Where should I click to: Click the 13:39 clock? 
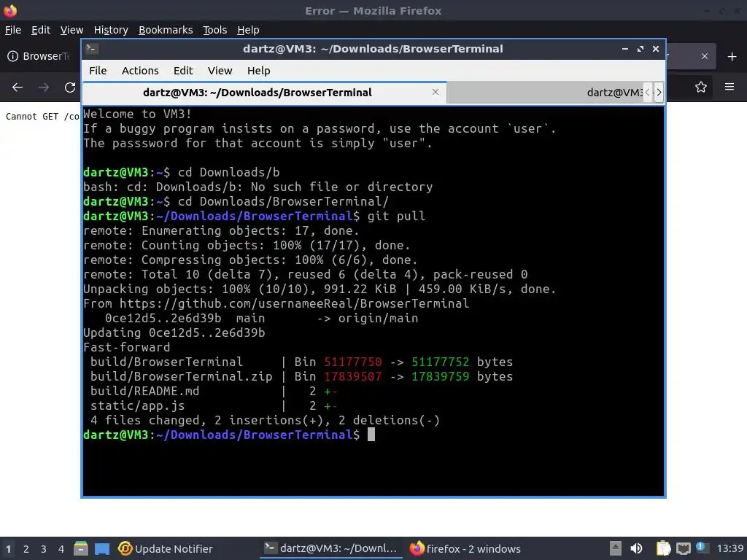click(729, 548)
